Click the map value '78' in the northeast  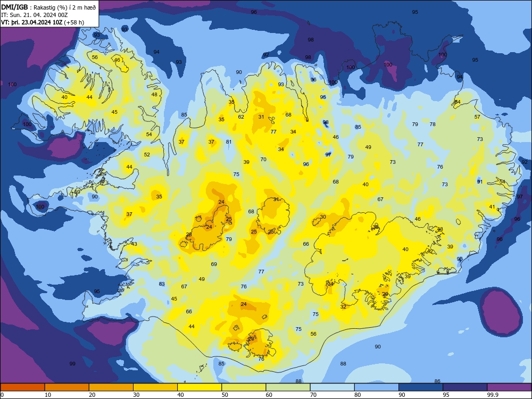pyautogui.click(x=433, y=124)
